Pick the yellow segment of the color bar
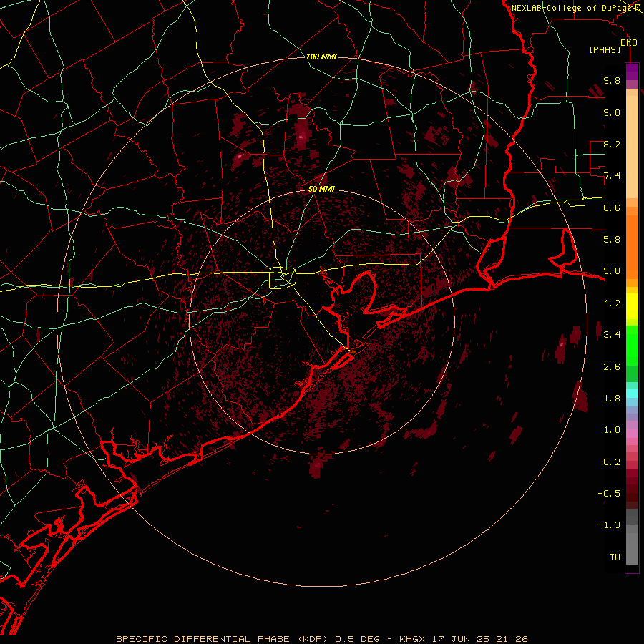644x644 pixels. pos(632,306)
